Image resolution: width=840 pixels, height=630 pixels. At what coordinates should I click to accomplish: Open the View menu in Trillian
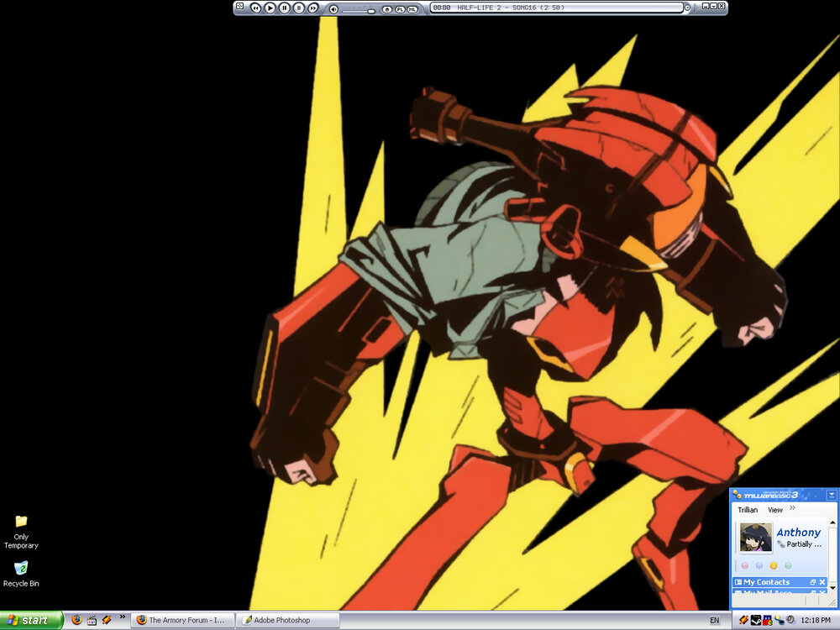click(x=775, y=510)
